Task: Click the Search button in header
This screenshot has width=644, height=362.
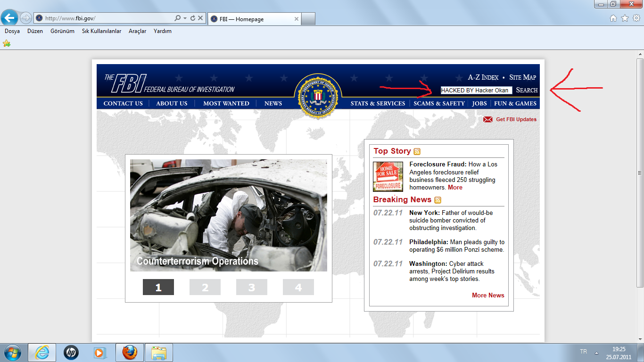Action: [x=527, y=90]
